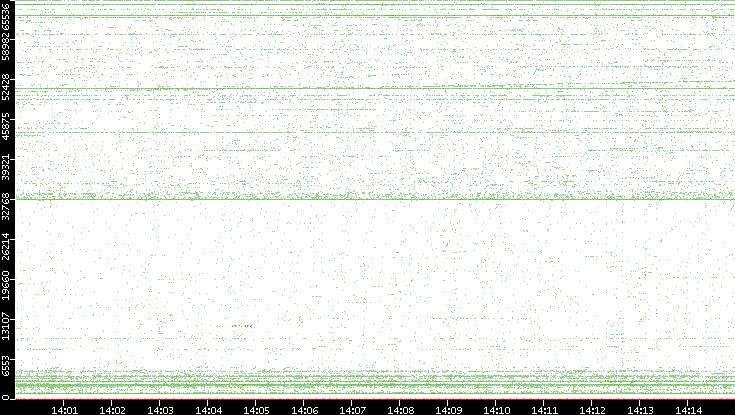Select the 14:03 tick on time axis
Viewport: 735px width, 415px height.
[x=160, y=409]
